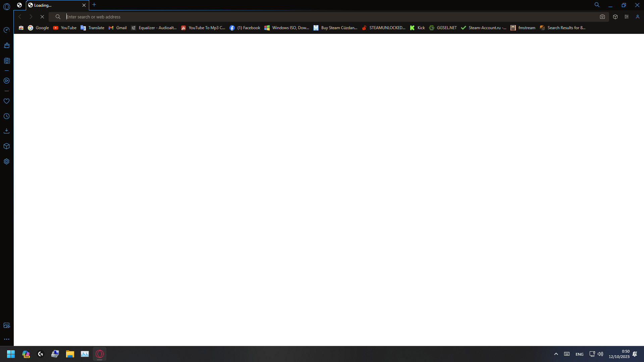Screen dimensions: 644x362
Task: Click the Downloads sidebar icon
Action: 7,131
